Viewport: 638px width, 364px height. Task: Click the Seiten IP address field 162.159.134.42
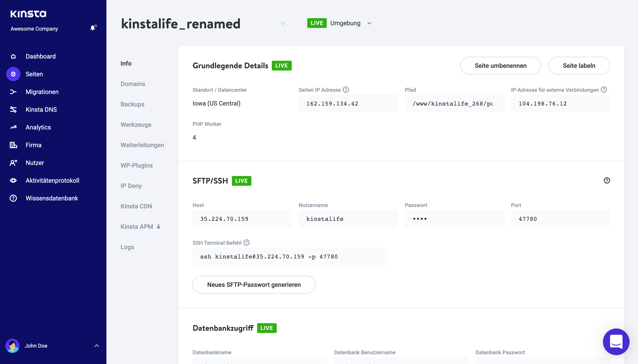(348, 104)
